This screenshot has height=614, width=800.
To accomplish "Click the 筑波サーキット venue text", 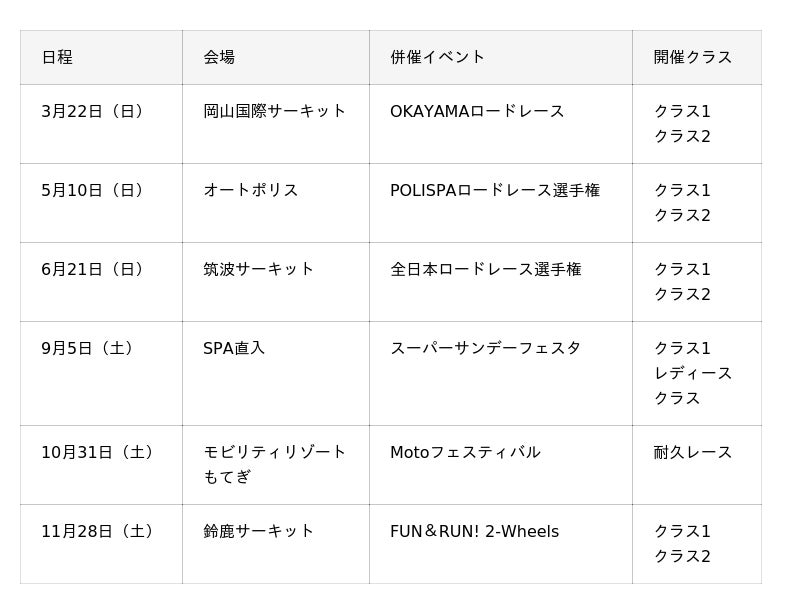I will pyautogui.click(x=258, y=269).
